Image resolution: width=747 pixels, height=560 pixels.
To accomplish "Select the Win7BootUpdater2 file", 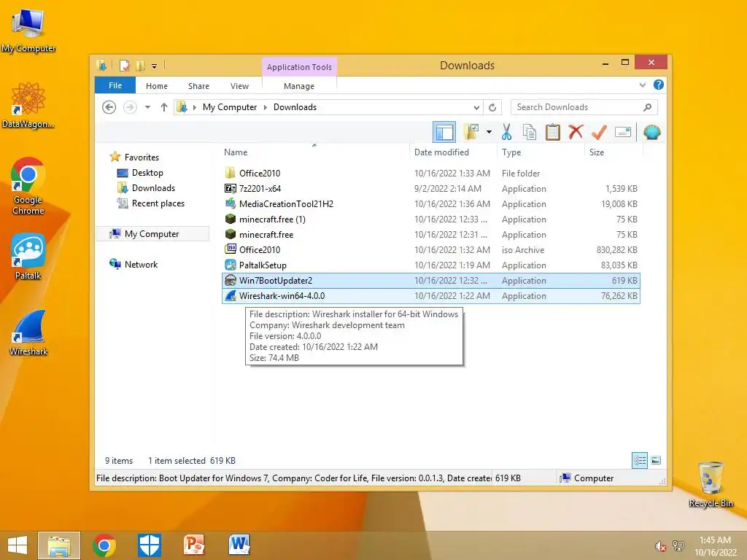I will pos(431,281).
